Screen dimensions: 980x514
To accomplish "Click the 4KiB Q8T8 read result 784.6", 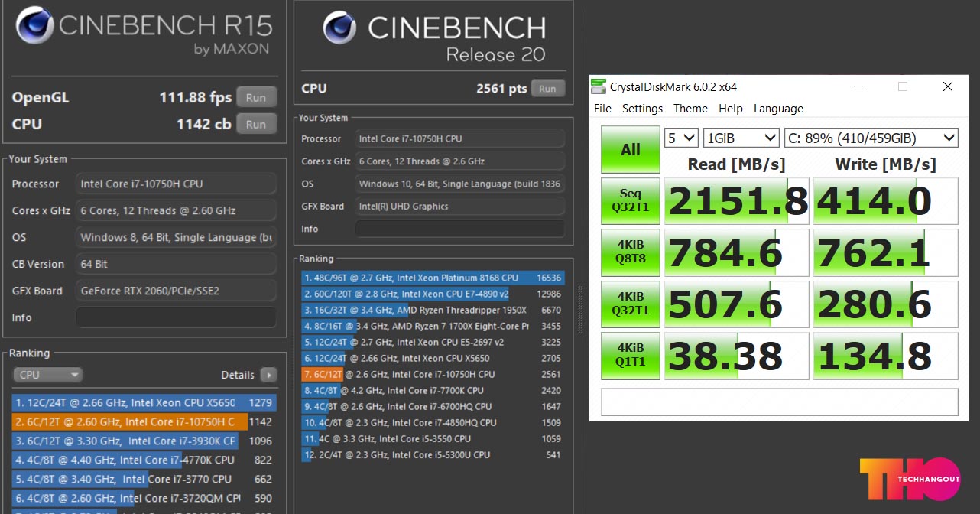I will tap(736, 252).
